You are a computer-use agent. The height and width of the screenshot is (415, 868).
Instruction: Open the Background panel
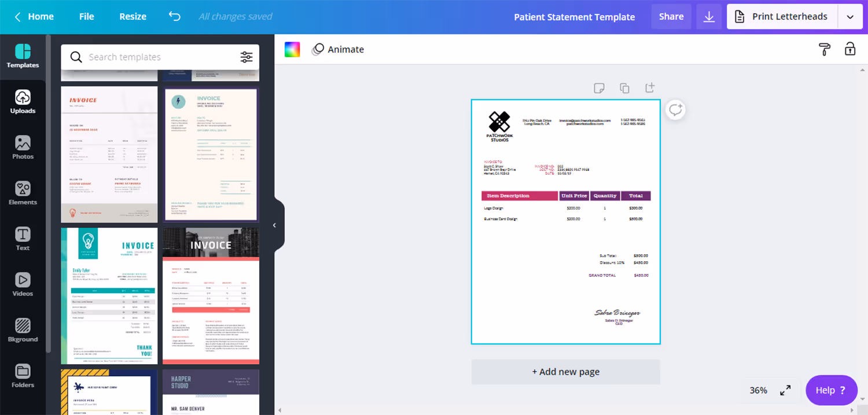23,330
